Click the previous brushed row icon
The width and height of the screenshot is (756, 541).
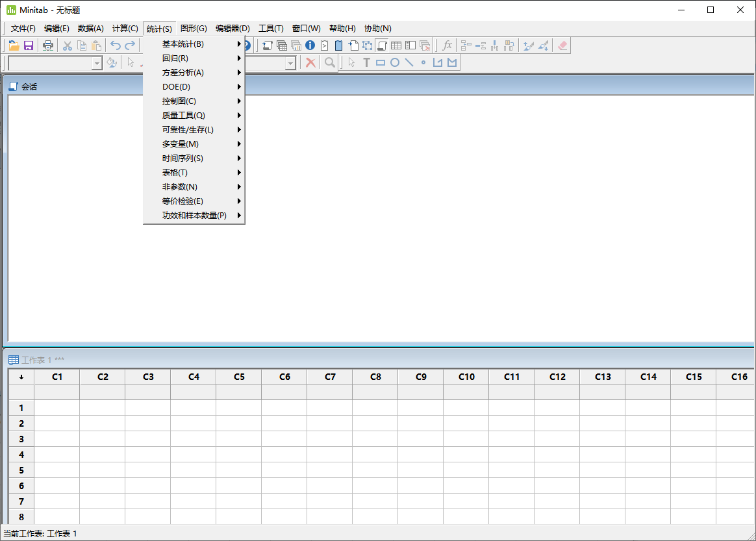(529, 46)
